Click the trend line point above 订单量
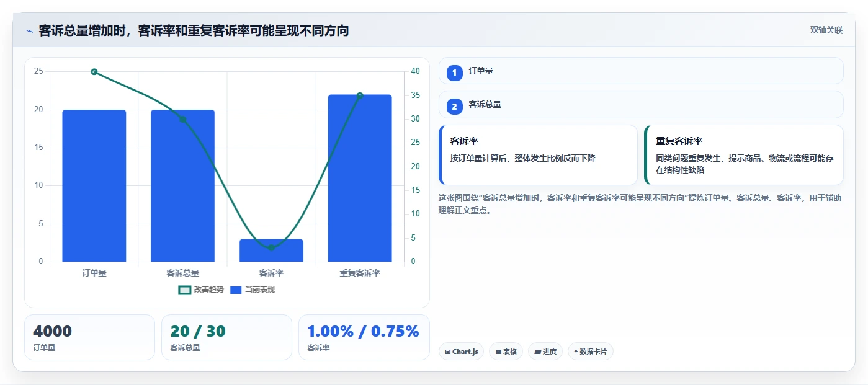 click(x=94, y=72)
